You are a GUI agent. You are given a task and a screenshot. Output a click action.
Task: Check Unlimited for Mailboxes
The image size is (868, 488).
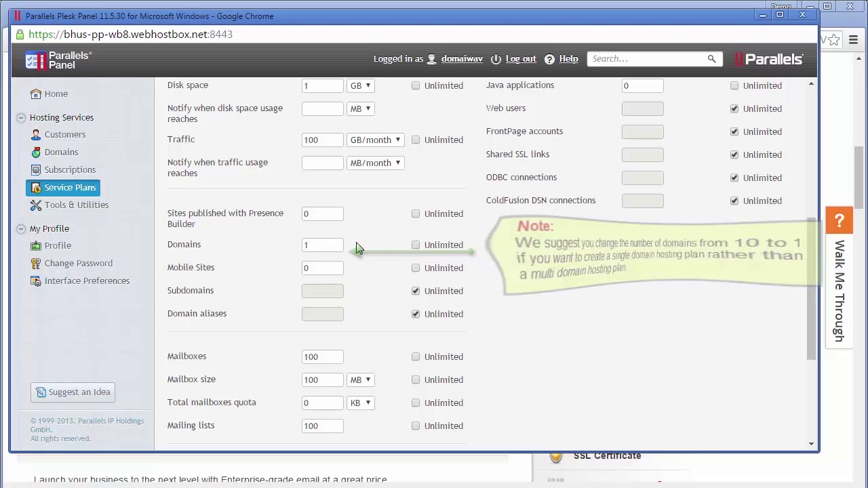pos(416,357)
